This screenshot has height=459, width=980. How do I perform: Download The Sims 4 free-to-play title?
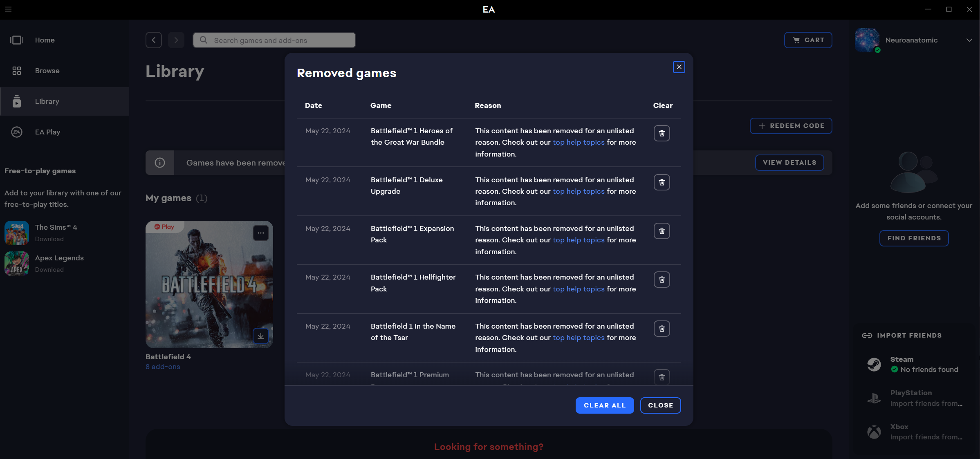pos(49,239)
